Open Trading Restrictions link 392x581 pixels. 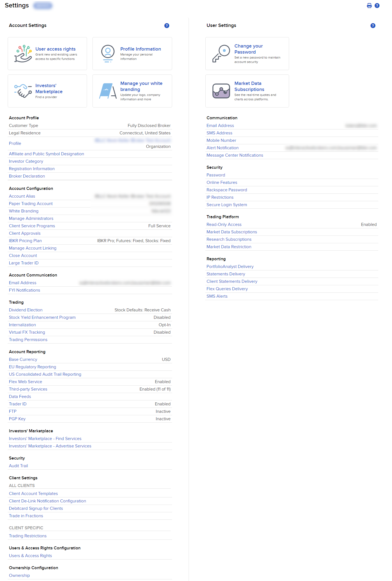pyautogui.click(x=28, y=536)
